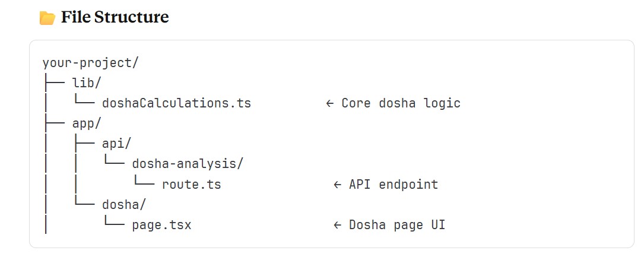The width and height of the screenshot is (644, 260).
Task: Click the File Structure heading text
Action: [115, 18]
